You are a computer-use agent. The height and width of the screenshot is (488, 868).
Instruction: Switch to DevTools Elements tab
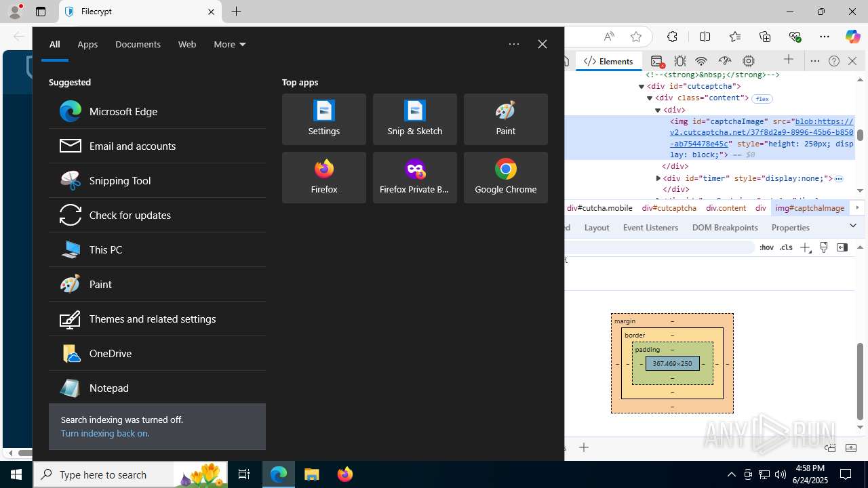(608, 61)
